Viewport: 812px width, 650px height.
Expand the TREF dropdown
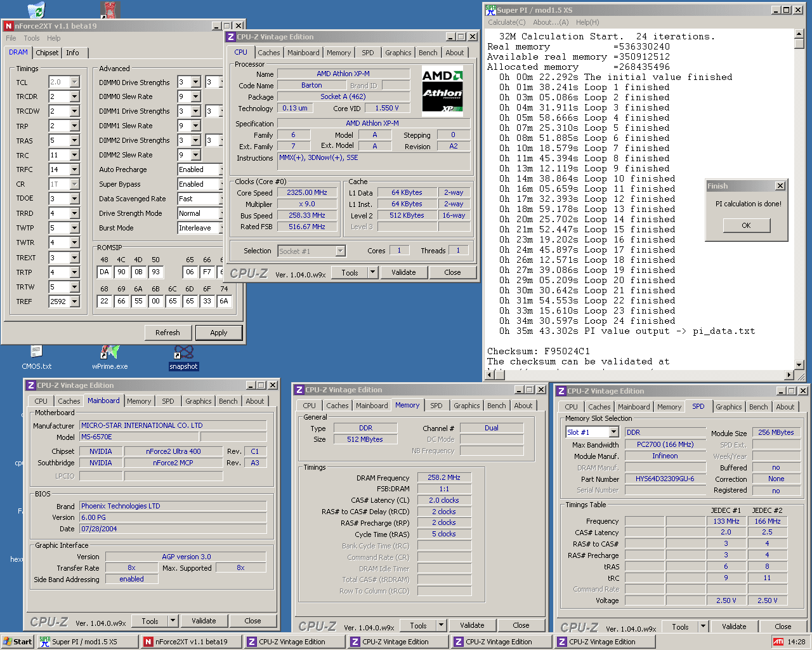[75, 302]
